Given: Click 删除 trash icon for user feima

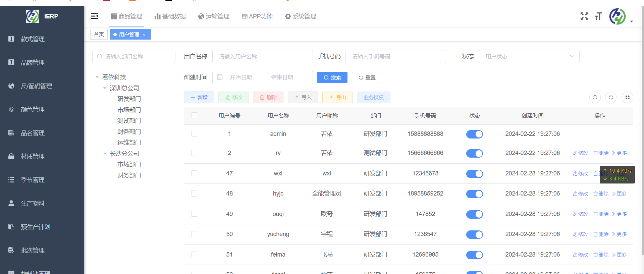Looking at the screenshot, I should pyautogui.click(x=596, y=255).
